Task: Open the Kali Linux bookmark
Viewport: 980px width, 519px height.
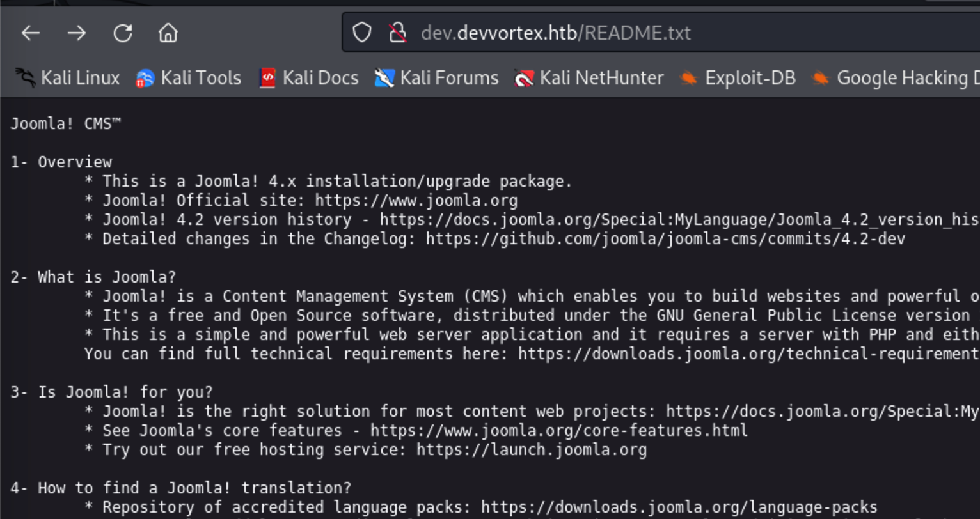Action: [x=68, y=78]
